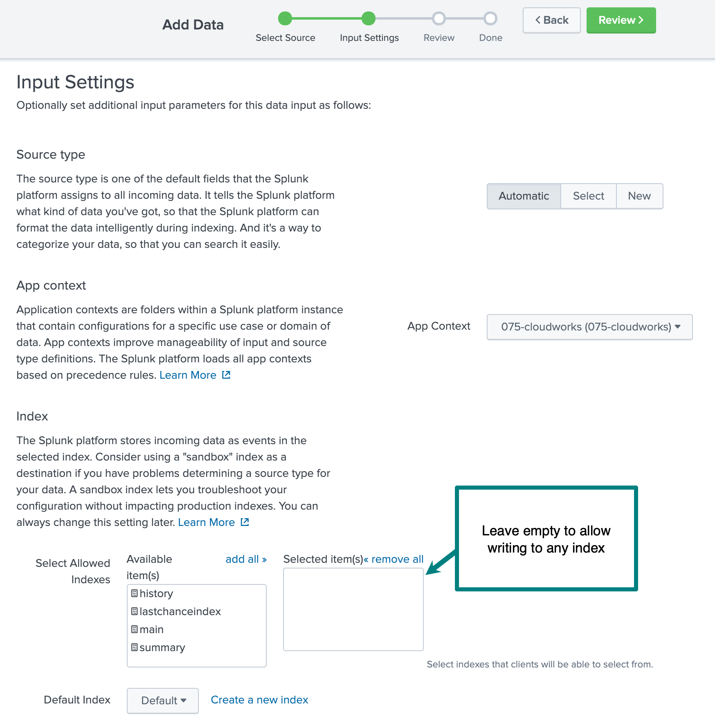
Task: Set source type to Automatic
Action: pyautogui.click(x=524, y=196)
